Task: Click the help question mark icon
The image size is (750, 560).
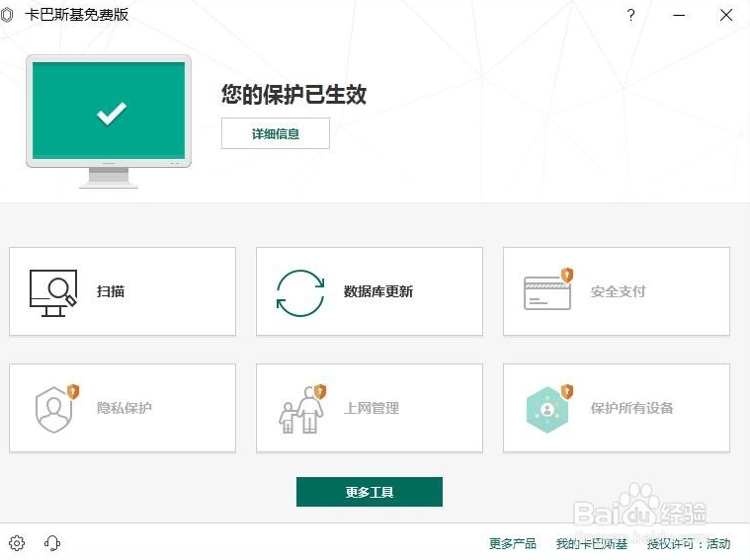Action: click(x=630, y=15)
